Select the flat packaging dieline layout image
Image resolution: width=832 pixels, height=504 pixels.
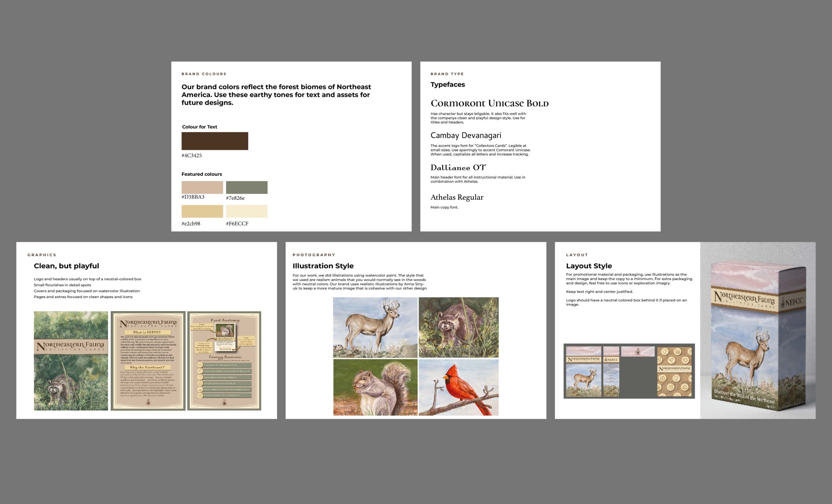point(629,371)
